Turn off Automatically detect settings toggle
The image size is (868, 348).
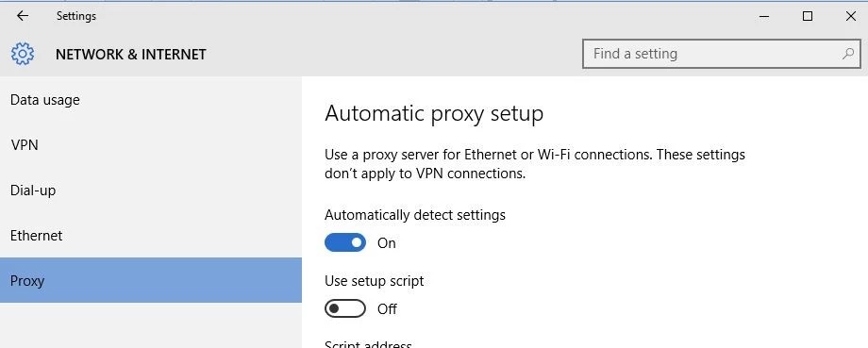[x=345, y=242]
